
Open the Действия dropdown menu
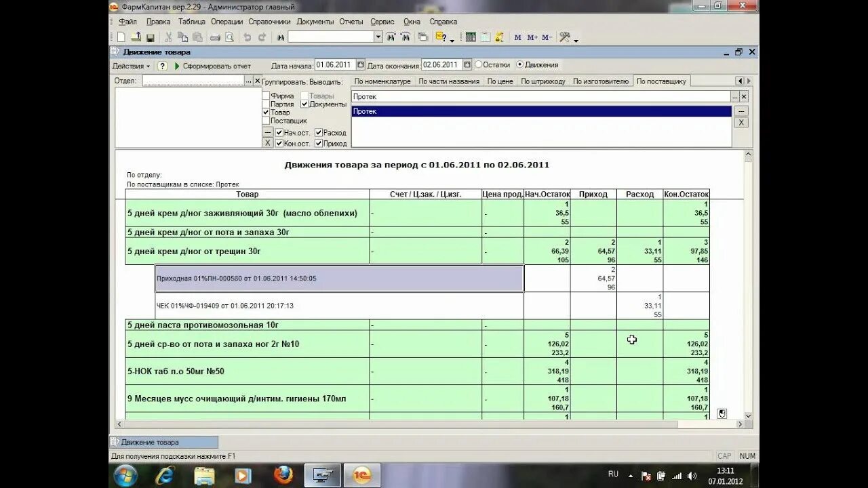click(x=131, y=66)
